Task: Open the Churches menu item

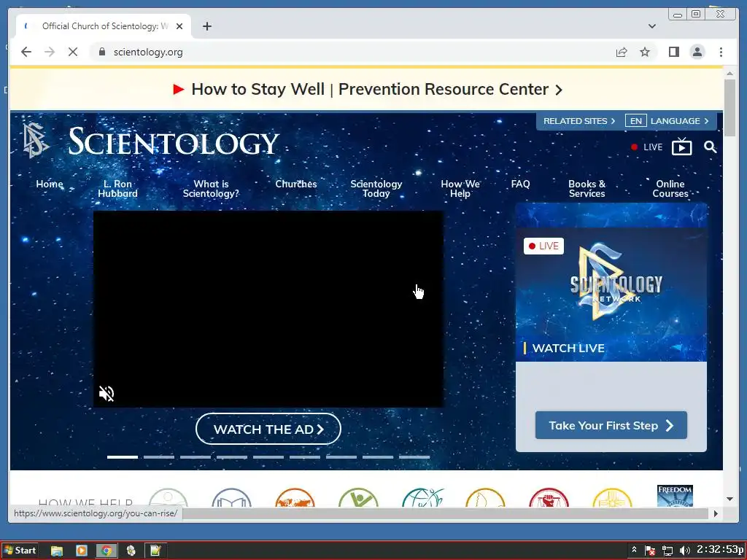Action: click(x=296, y=184)
